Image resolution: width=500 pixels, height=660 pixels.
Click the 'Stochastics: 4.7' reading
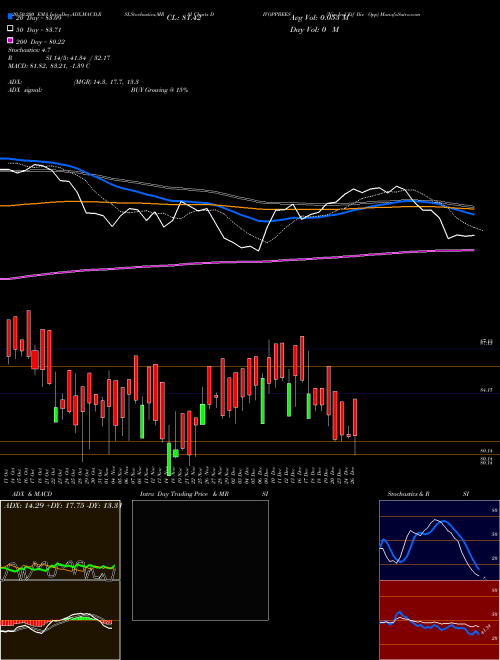[x=29, y=50]
